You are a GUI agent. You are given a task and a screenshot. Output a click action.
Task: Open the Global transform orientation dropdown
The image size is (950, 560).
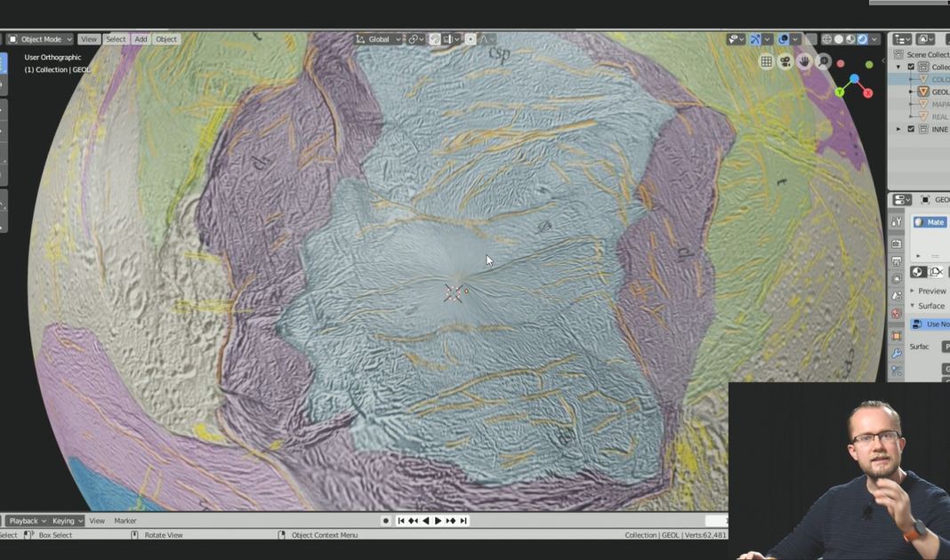[379, 39]
